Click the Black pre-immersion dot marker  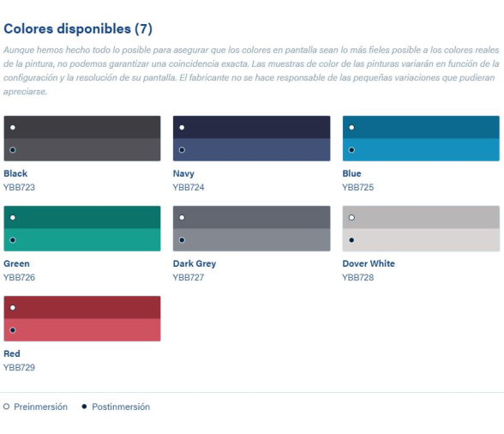[13, 128]
